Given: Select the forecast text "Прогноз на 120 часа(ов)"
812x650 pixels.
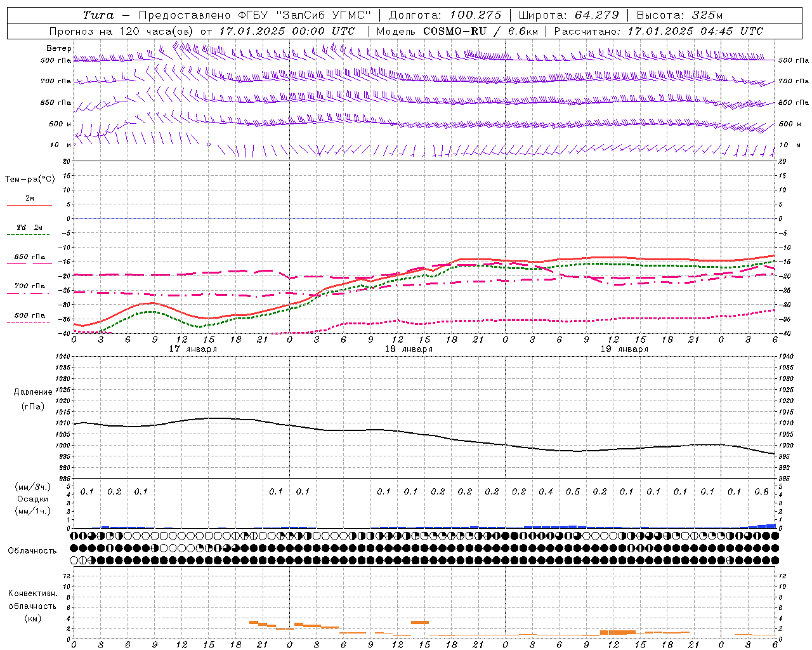Looking at the screenshot, I should (122, 31).
